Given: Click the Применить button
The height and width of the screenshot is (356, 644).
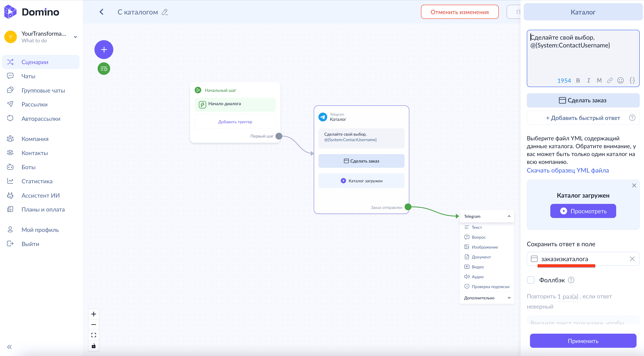Looking at the screenshot, I should tap(583, 341).
